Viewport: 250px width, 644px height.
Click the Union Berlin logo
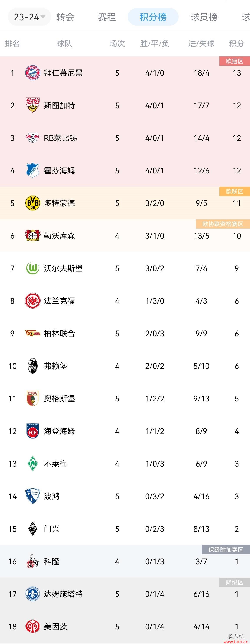33,333
